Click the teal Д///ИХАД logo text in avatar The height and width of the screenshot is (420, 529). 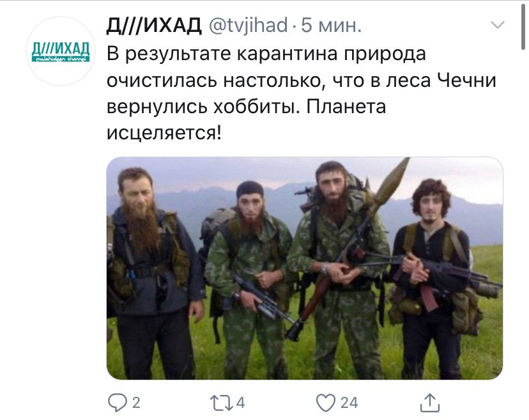point(61,50)
